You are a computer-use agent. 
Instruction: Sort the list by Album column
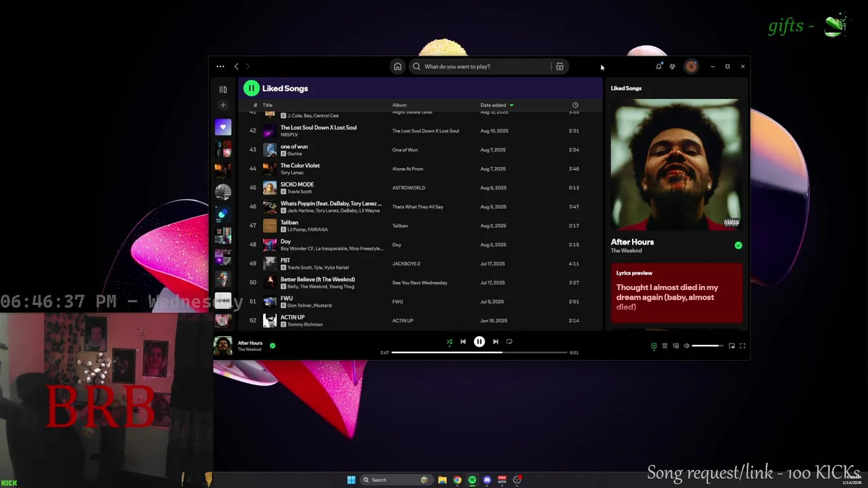pyautogui.click(x=399, y=105)
